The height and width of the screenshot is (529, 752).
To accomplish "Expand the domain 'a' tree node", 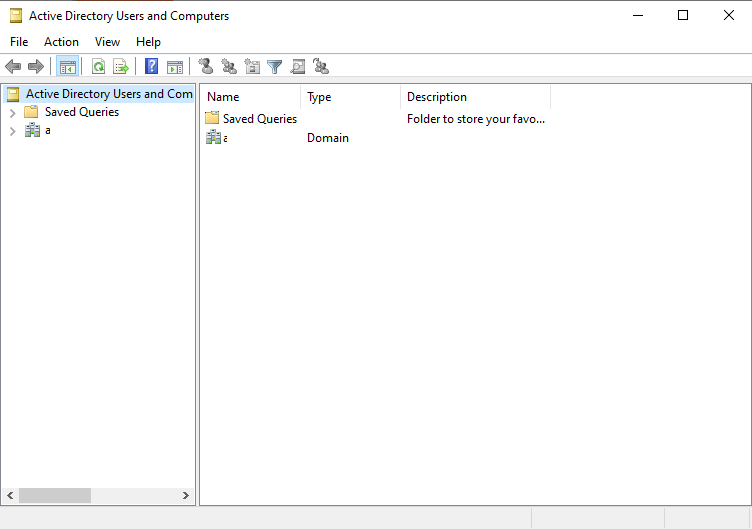I will [13, 131].
